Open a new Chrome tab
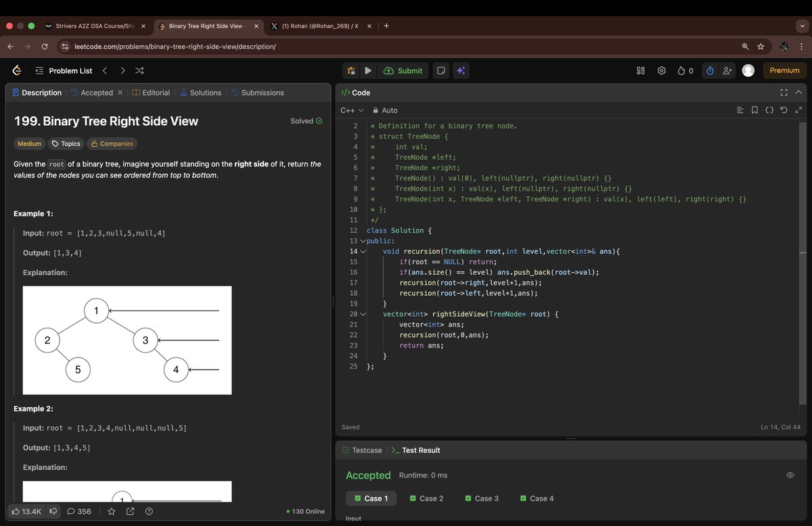The height and width of the screenshot is (526, 812). (x=386, y=26)
